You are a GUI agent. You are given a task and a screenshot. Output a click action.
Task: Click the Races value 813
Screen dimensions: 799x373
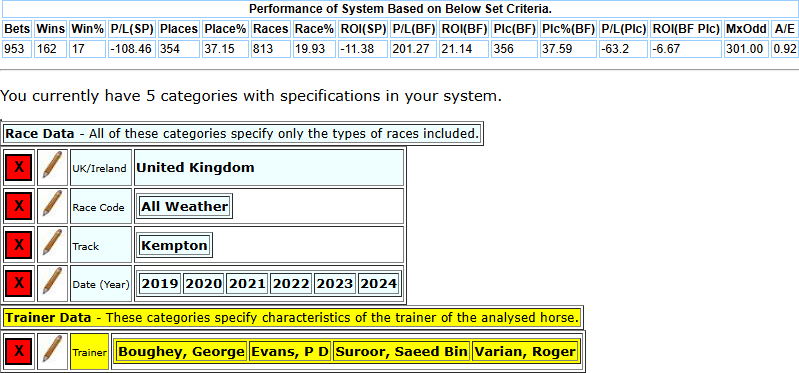pyautogui.click(x=271, y=49)
